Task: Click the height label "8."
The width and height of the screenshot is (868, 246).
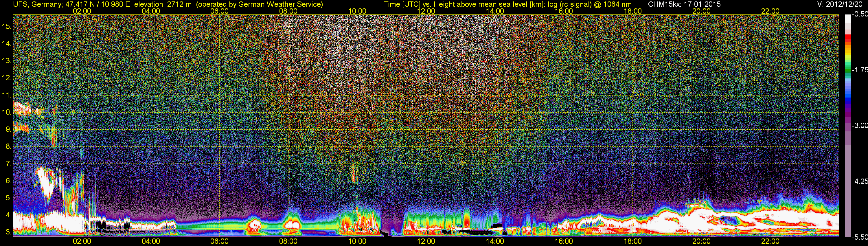Action: pos(8,146)
